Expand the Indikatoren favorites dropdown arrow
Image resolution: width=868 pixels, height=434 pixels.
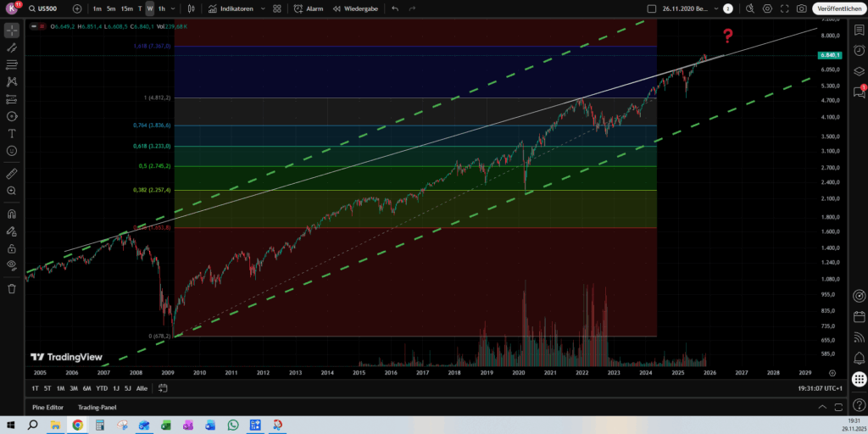point(262,8)
